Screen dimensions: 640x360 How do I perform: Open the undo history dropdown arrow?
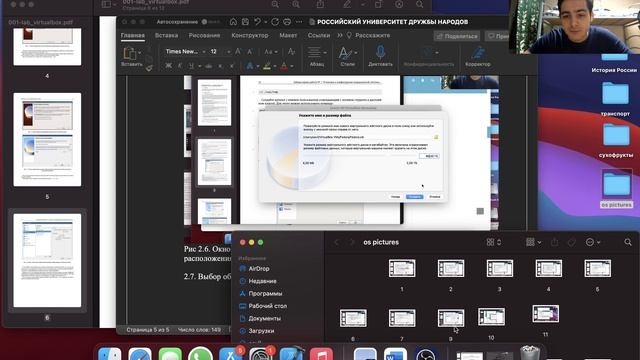point(265,22)
